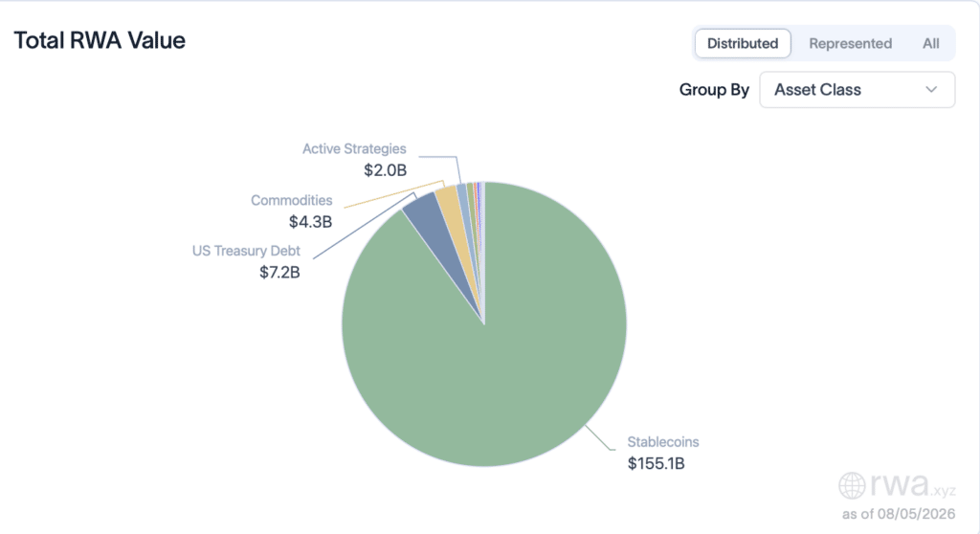This screenshot has height=534, width=980.
Task: Click the Active Strategies label
Action: [354, 149]
